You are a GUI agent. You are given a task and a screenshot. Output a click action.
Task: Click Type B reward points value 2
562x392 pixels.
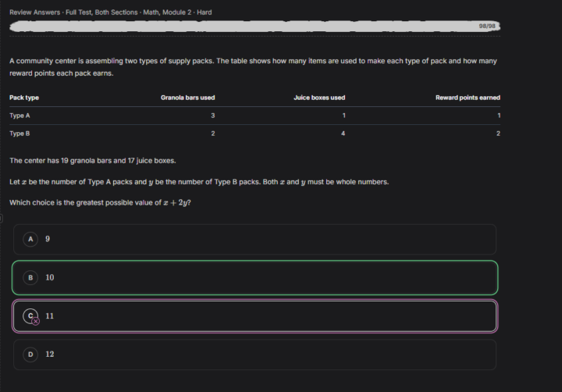coord(498,134)
